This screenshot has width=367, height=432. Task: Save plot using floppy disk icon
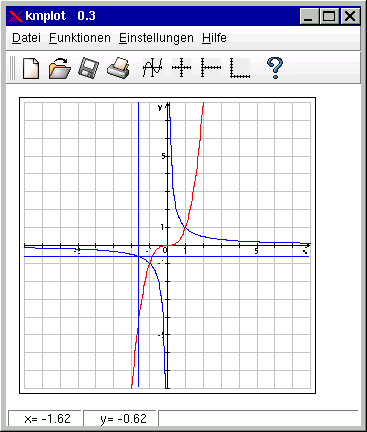click(x=88, y=68)
